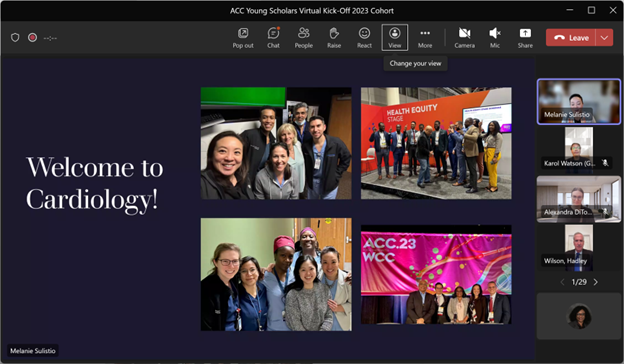624x364 pixels.
Task: Select Melanie Sulistio's video tile
Action: click(x=579, y=102)
